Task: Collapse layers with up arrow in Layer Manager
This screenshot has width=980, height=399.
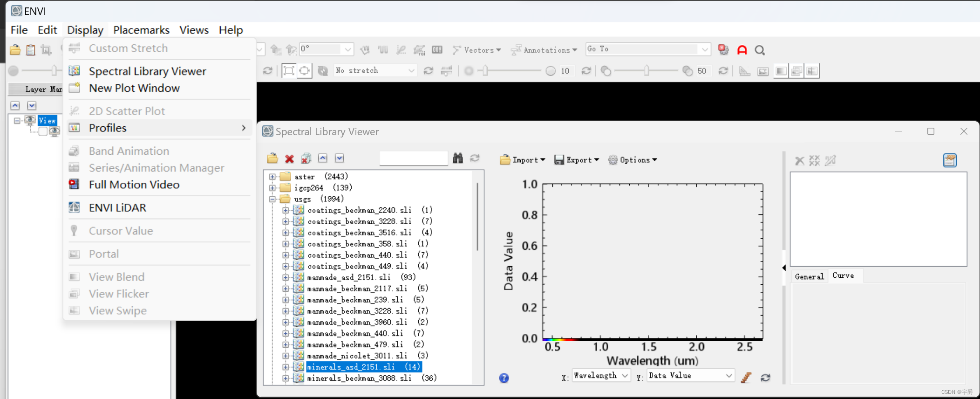Action: pos(15,105)
